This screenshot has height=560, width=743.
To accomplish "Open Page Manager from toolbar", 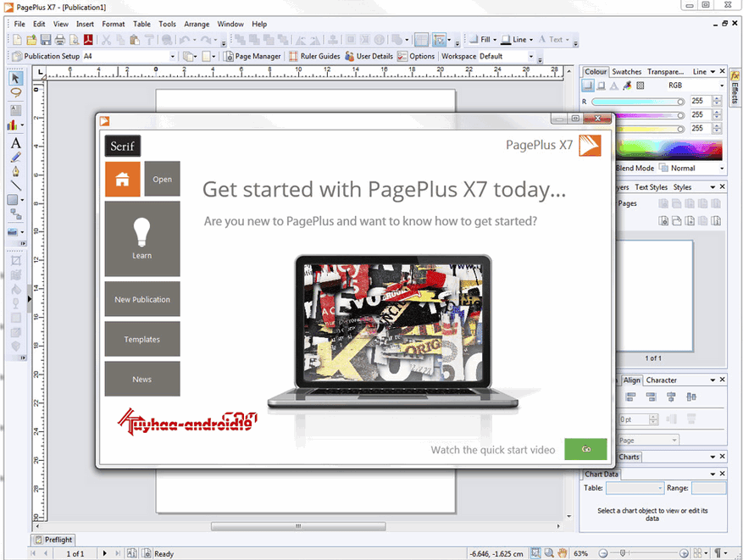I will pyautogui.click(x=252, y=57).
